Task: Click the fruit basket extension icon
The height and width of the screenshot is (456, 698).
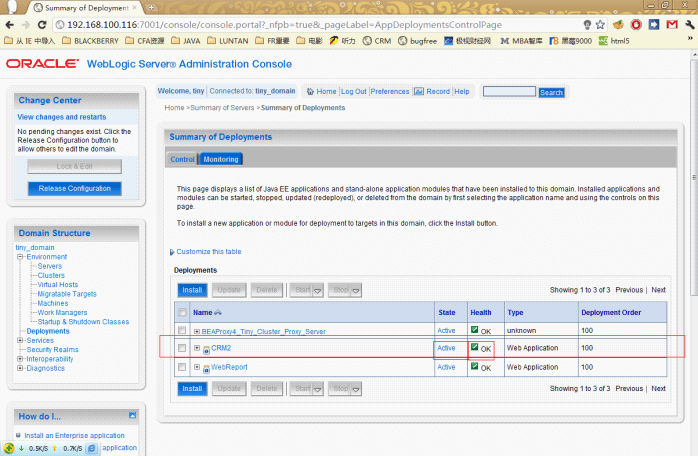Action: point(618,25)
